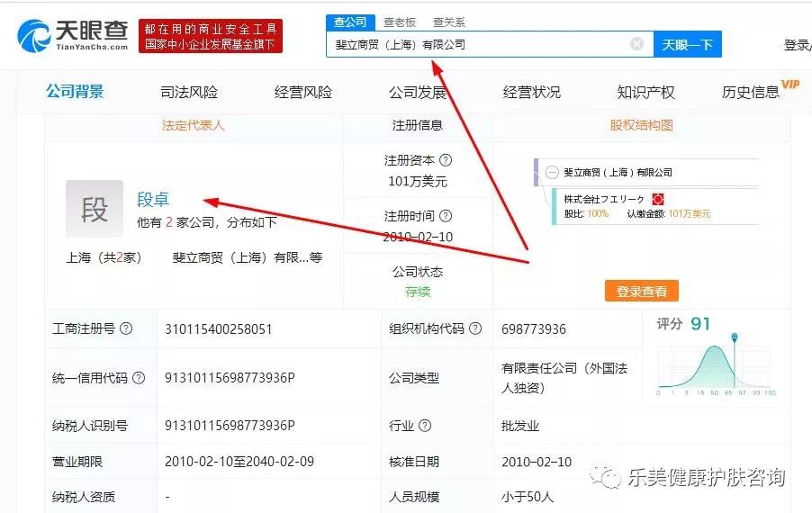This screenshot has height=513, width=812.
Task: Open the 公司发展 navigation tab
Action: [x=418, y=92]
